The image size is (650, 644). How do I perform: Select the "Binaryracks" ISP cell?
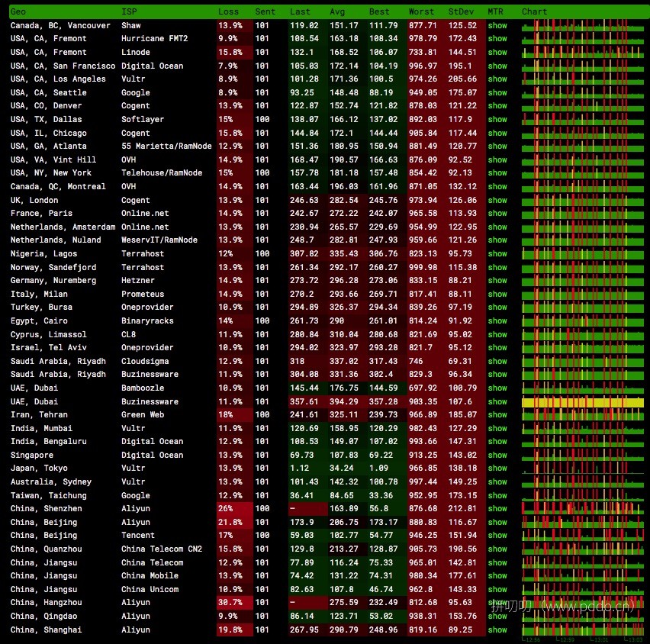click(x=147, y=320)
